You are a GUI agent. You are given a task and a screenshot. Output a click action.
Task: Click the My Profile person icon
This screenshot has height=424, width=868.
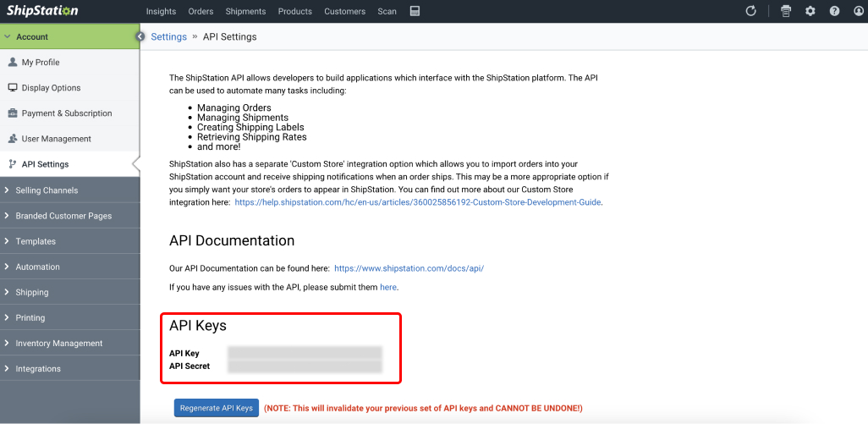point(13,62)
